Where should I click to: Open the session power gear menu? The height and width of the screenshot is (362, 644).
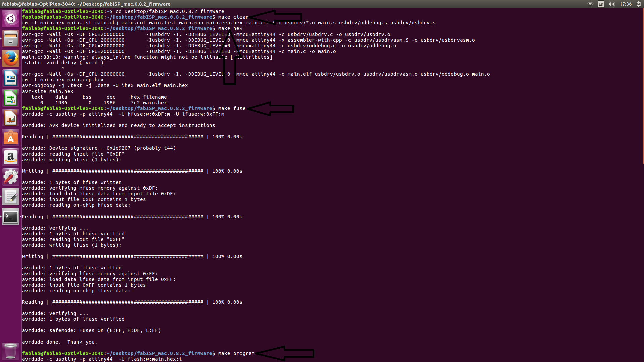(639, 4)
